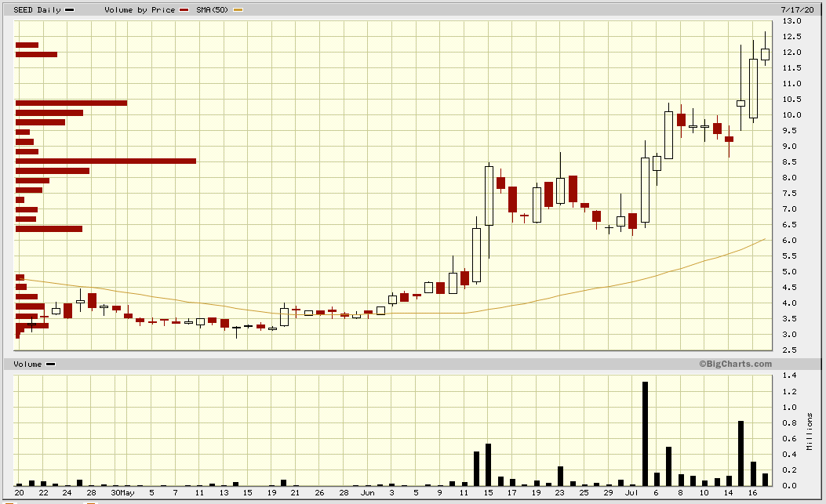Click the "Millions" volume axis caption
826x504 pixels.
[810, 431]
